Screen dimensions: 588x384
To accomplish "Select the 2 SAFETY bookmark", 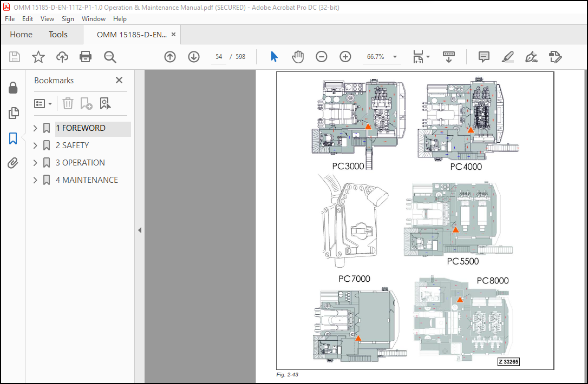I will [73, 145].
